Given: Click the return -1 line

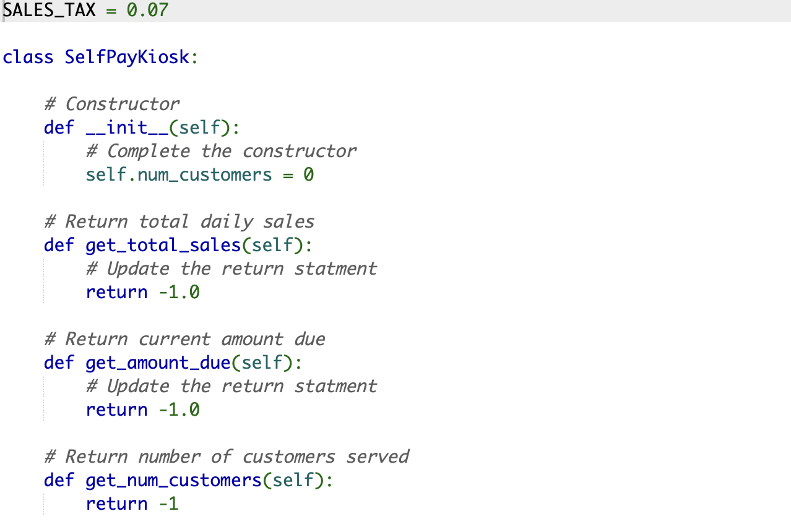Looking at the screenshot, I should pyautogui.click(x=132, y=504).
